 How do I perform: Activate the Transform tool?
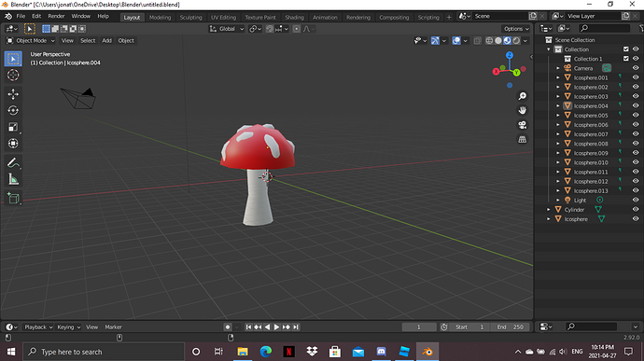(13, 144)
